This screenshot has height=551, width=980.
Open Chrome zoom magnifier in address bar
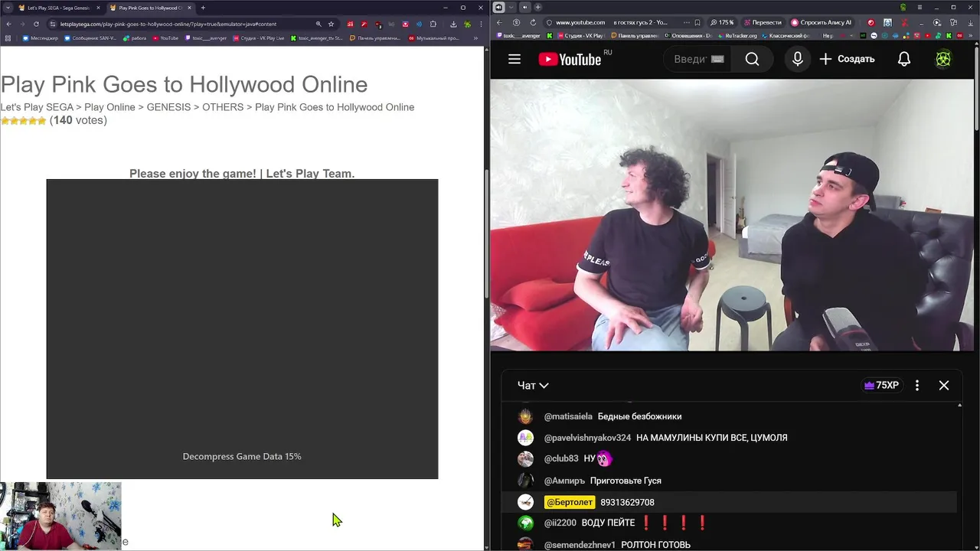318,24
